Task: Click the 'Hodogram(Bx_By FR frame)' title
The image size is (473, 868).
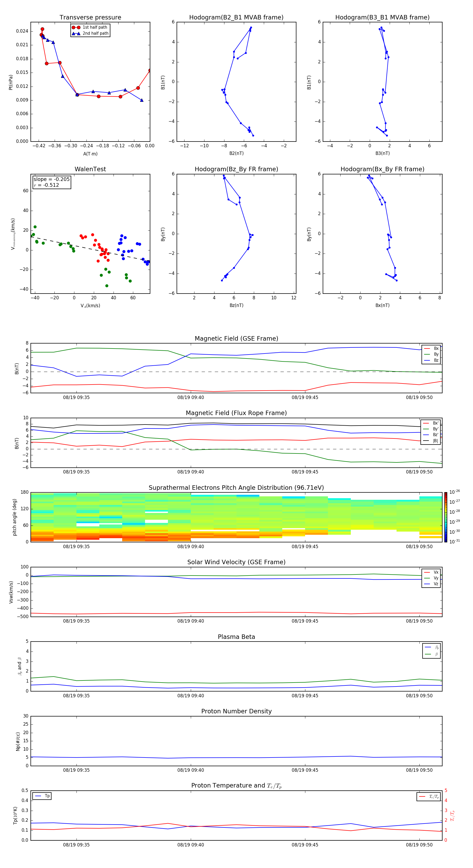Action: 382,169
